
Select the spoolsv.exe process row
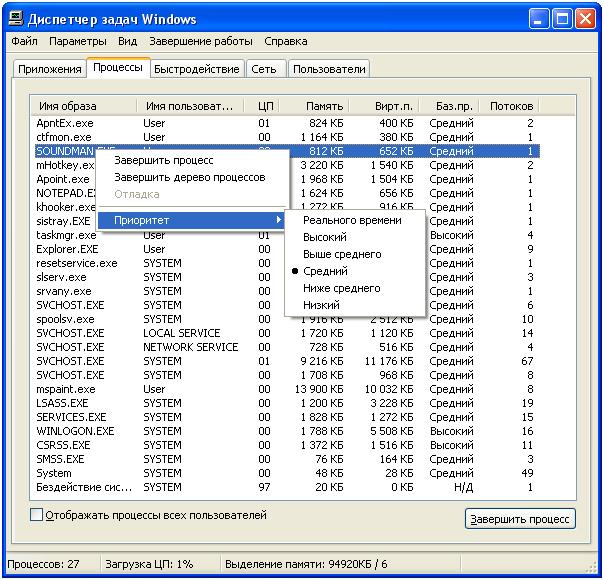coord(287,319)
